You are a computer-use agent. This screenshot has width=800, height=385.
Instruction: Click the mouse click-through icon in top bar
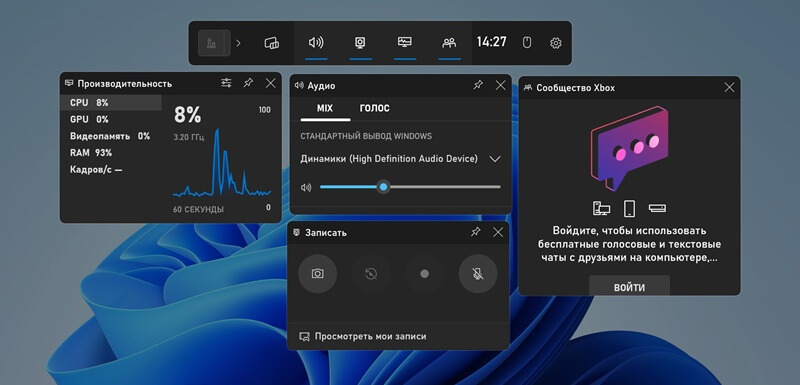coord(527,43)
